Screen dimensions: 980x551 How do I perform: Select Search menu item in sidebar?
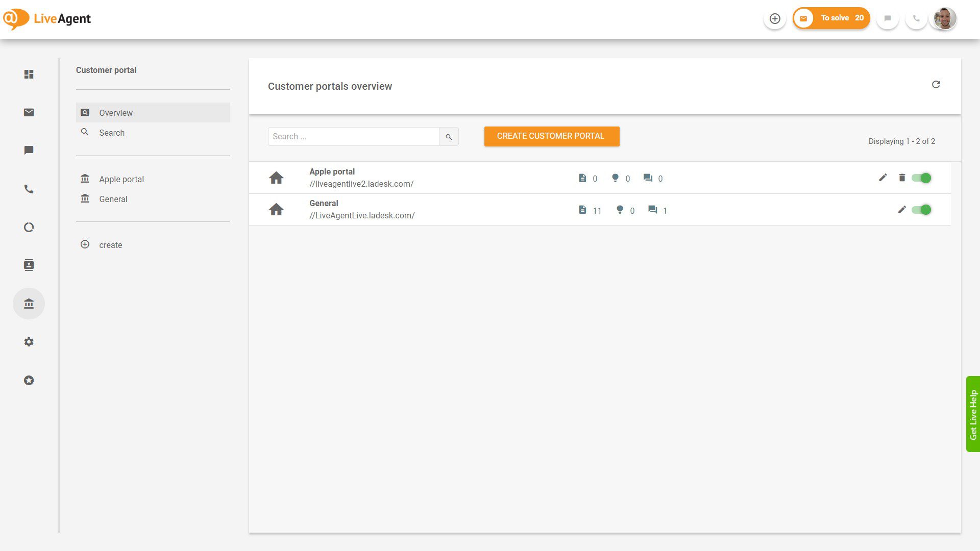[x=112, y=133]
